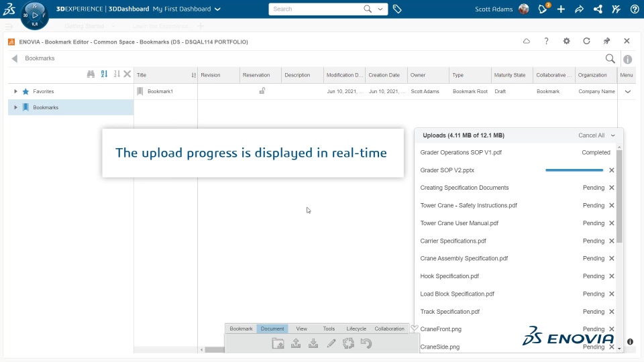Viewport: 644px width, 362px height.
Task: Switch to the Collaboration action tab
Action: pos(389,328)
